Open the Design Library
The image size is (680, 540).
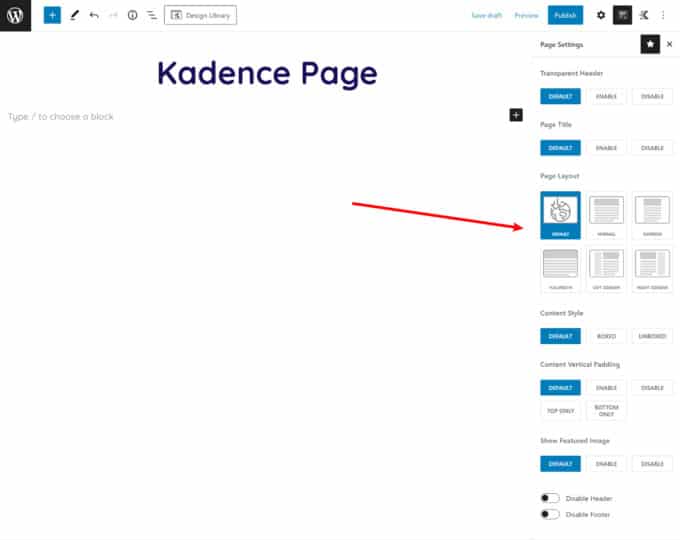tap(200, 15)
